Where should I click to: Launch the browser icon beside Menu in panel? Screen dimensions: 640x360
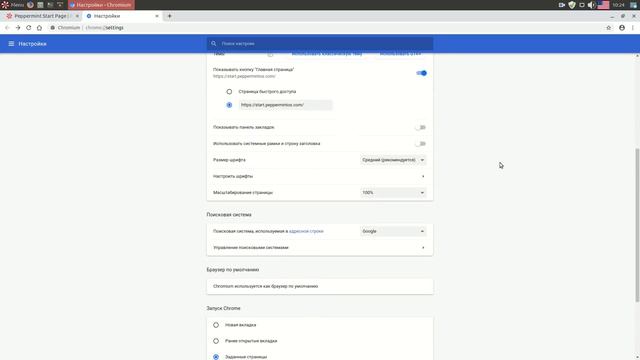[x=30, y=5]
